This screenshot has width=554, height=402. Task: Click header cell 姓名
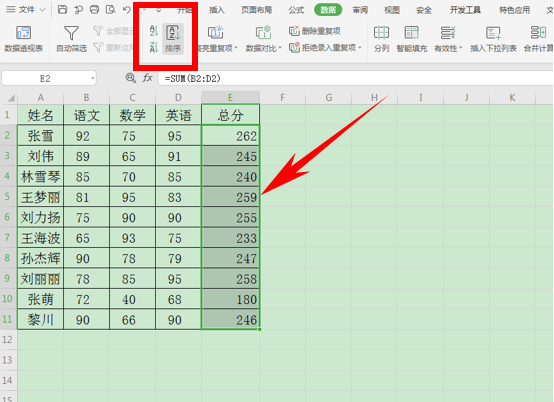[x=41, y=115]
